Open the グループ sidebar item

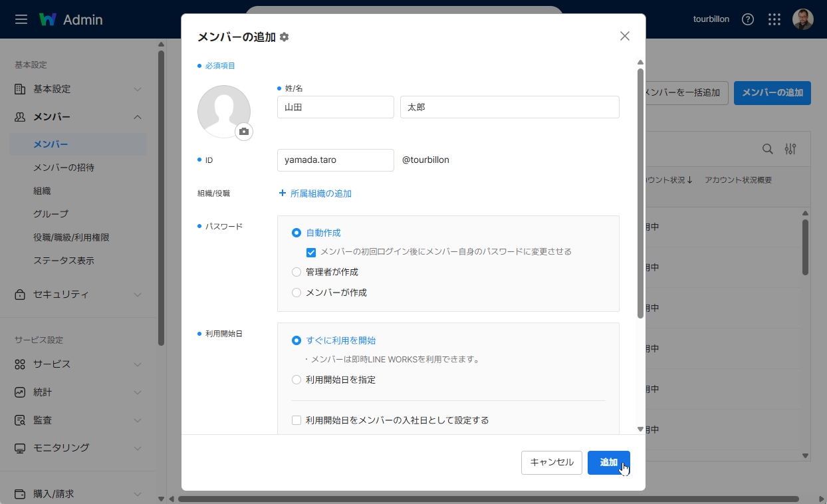(x=51, y=214)
